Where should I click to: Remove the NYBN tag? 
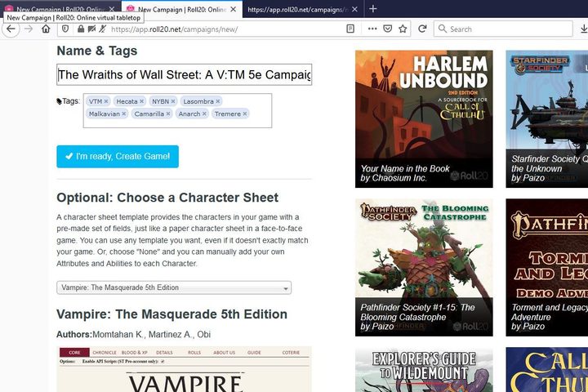click(173, 101)
